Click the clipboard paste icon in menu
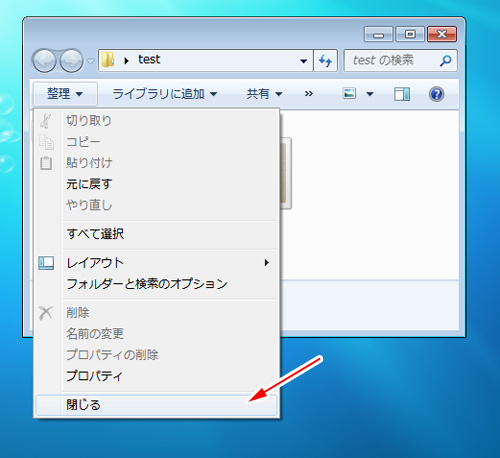Image resolution: width=500 pixels, height=458 pixels. 46,163
